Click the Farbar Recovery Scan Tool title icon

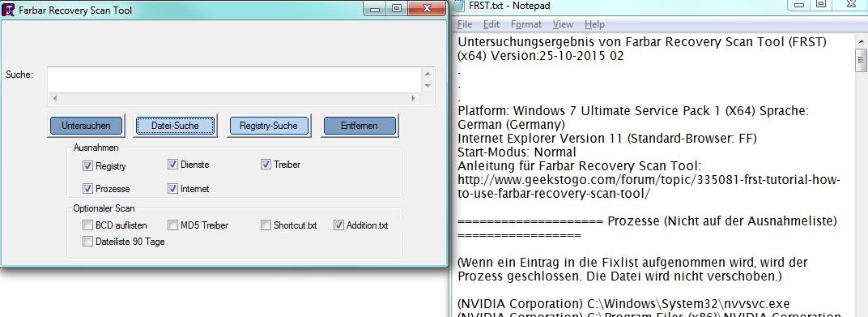8,10
